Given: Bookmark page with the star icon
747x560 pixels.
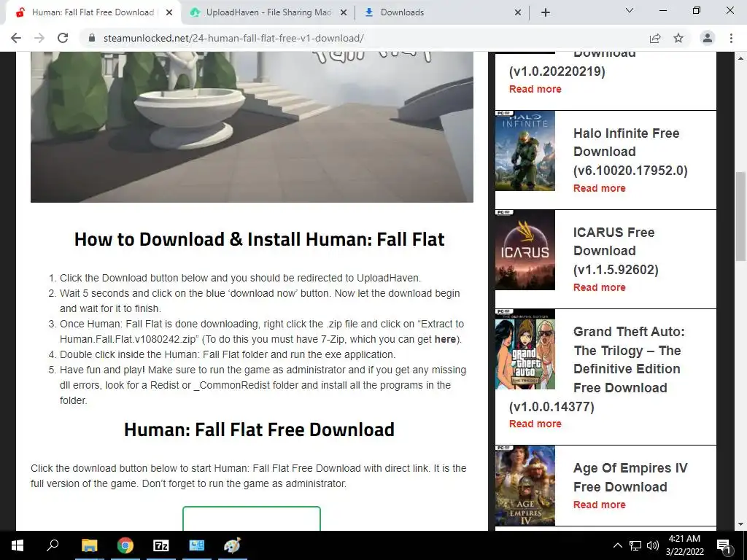Looking at the screenshot, I should [x=678, y=38].
